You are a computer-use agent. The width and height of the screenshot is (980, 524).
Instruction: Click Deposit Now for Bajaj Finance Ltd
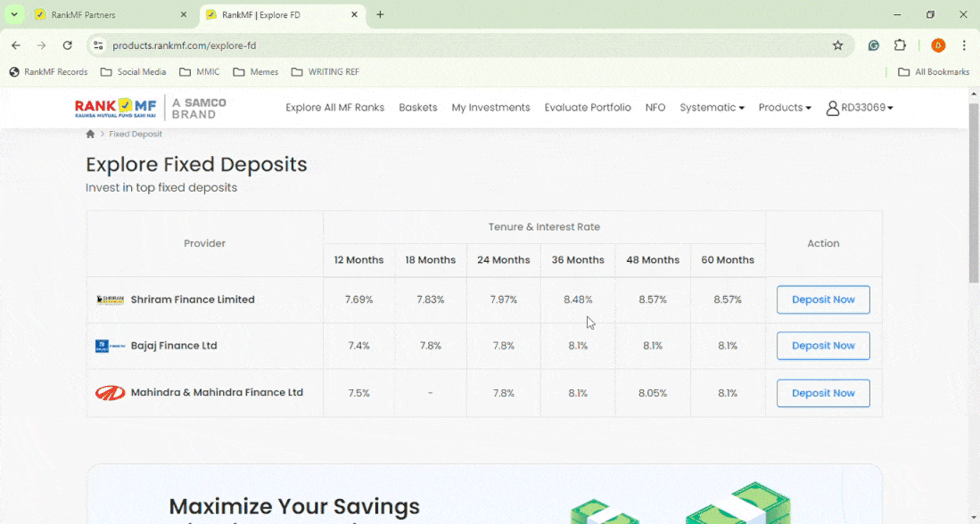823,346
